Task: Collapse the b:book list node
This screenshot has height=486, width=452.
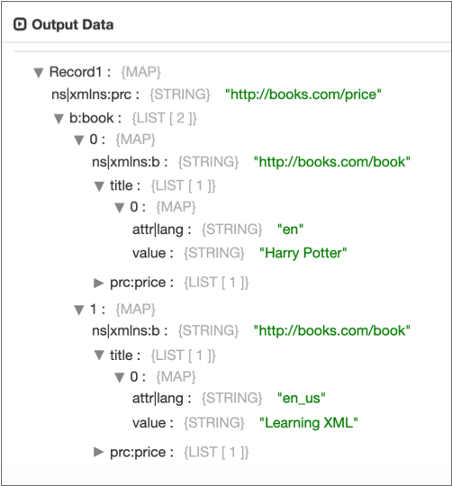Action: pos(59,119)
